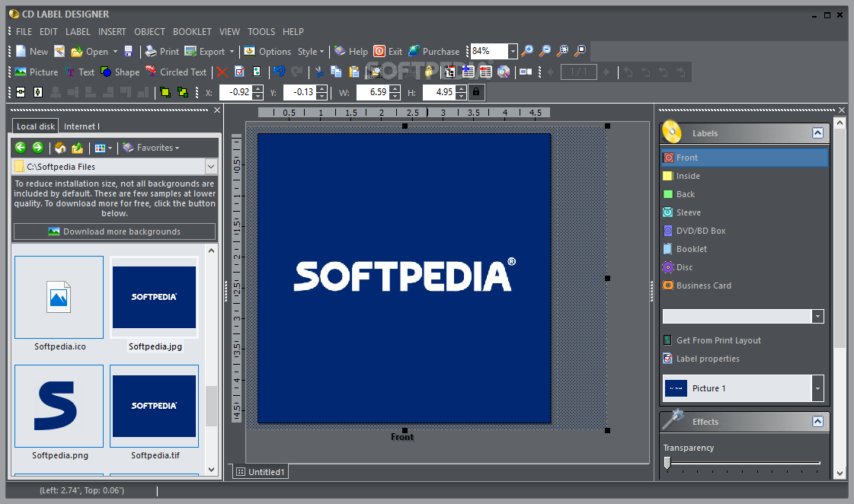Click Download more backgrounds button
The width and height of the screenshot is (854, 504).
(114, 231)
